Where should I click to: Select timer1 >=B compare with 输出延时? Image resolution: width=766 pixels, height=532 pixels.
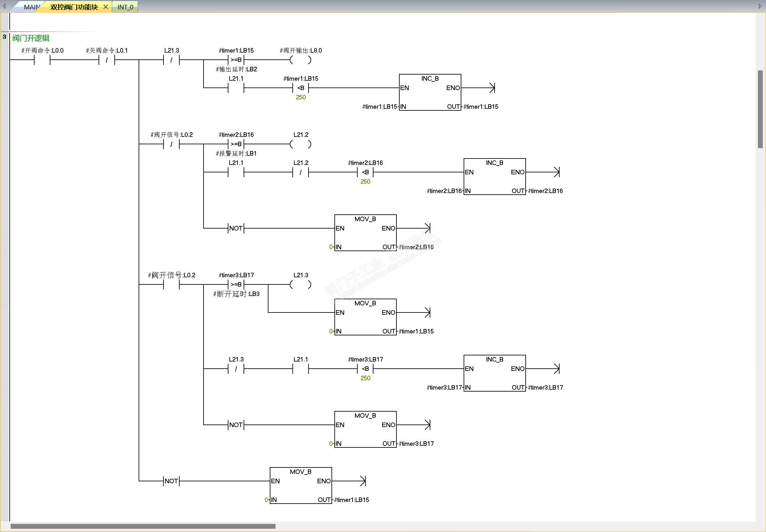(x=236, y=60)
